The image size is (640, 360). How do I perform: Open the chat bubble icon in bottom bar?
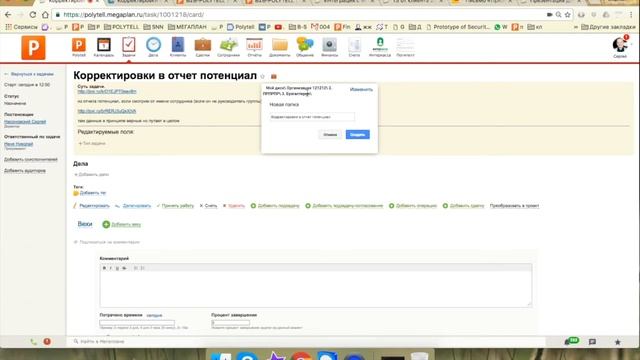pyautogui.click(x=592, y=342)
